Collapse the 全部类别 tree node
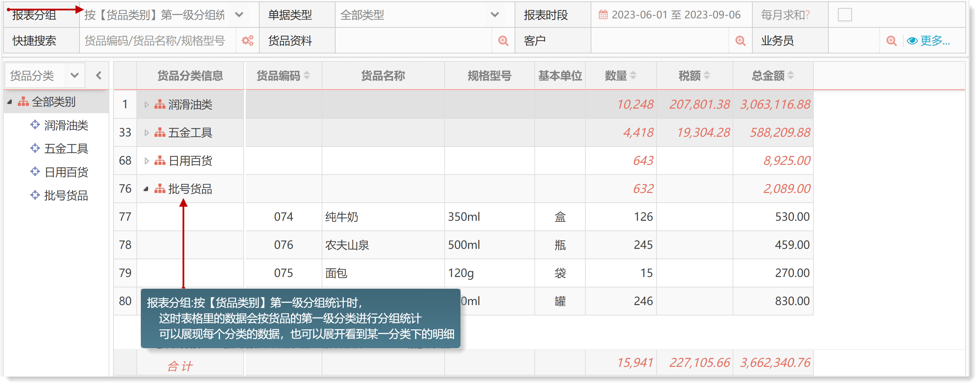Viewport: 980px width, 387px height. pos(10,102)
